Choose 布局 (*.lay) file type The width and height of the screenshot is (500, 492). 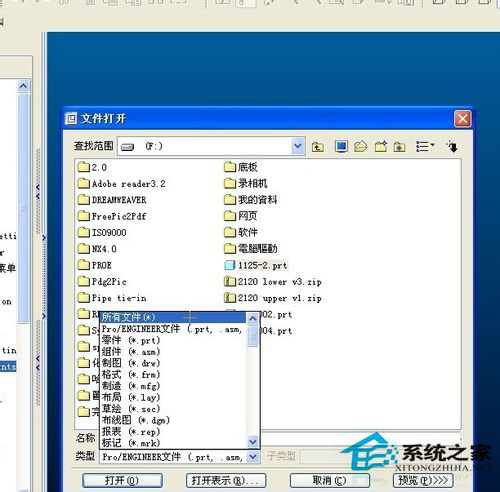pos(173,397)
